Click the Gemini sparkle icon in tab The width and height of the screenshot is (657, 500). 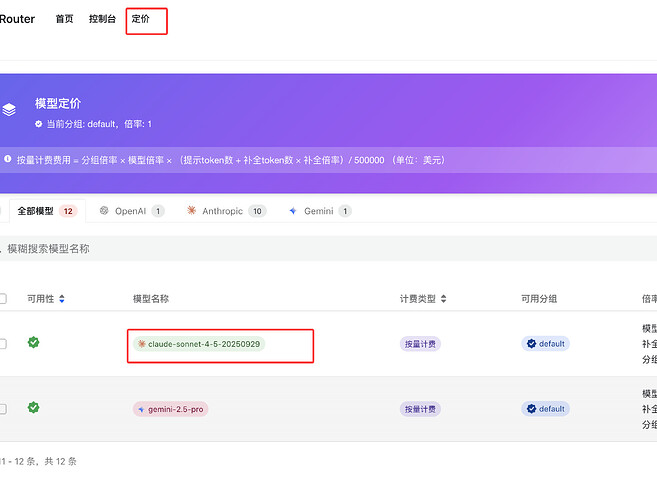click(293, 211)
